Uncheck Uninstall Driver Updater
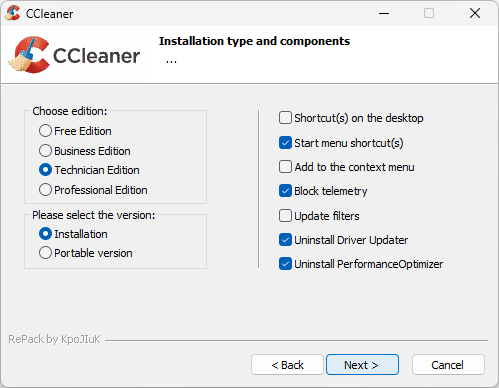Image resolution: width=499 pixels, height=388 pixels. point(285,240)
